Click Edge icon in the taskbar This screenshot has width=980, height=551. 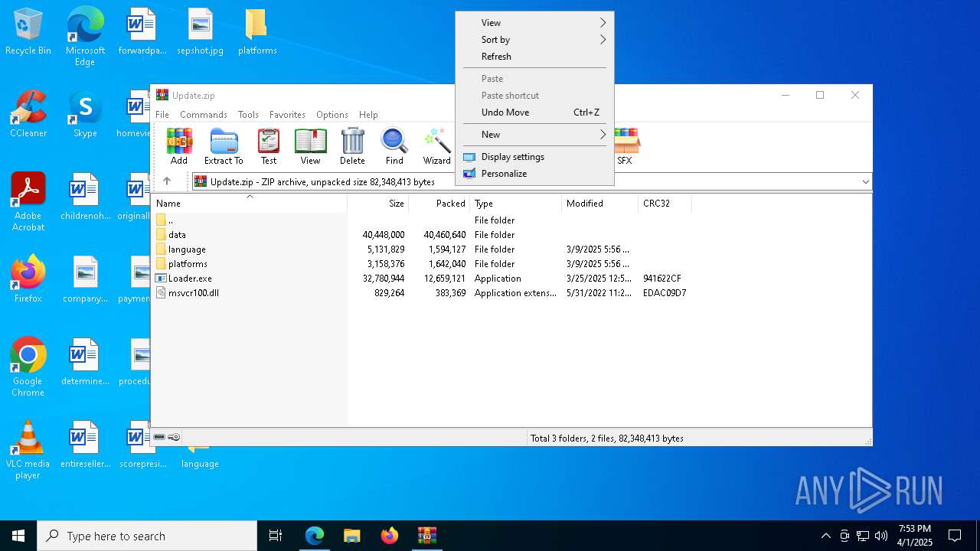coord(315,536)
